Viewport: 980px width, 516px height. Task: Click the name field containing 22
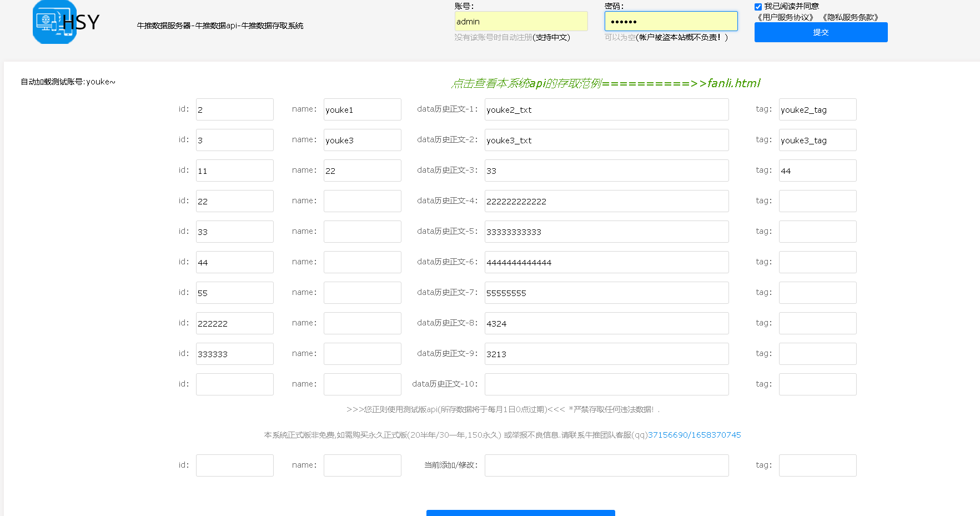(363, 171)
